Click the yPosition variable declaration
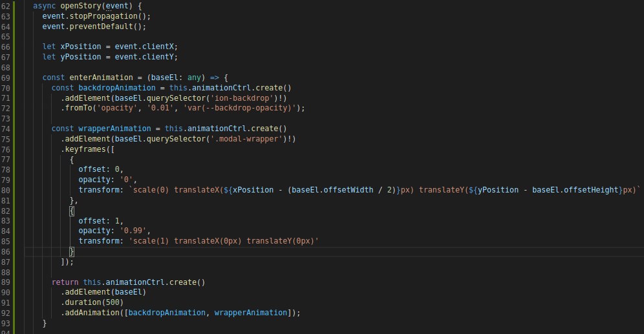The width and height of the screenshot is (644, 334). (x=80, y=57)
